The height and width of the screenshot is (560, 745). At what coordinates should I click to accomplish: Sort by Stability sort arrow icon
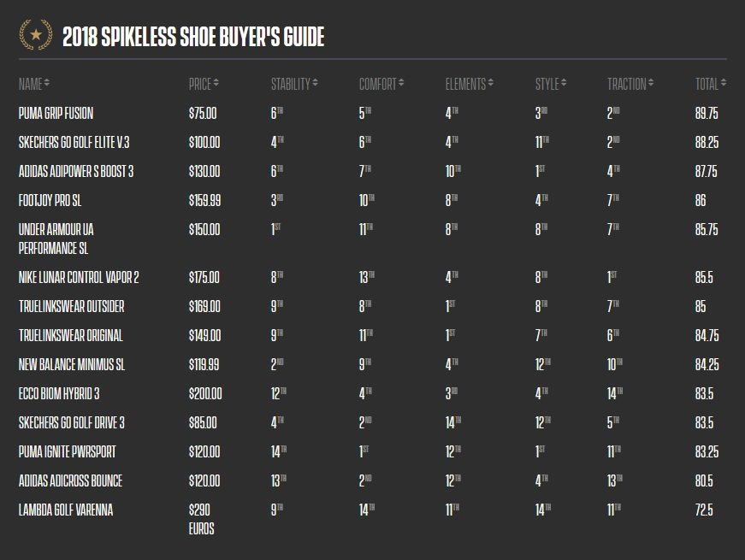click(315, 83)
